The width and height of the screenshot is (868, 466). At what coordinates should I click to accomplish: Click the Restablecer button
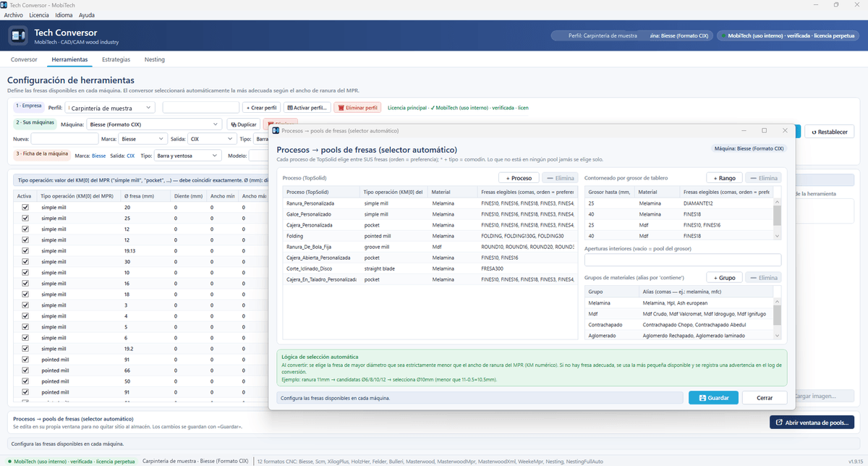pyautogui.click(x=830, y=132)
